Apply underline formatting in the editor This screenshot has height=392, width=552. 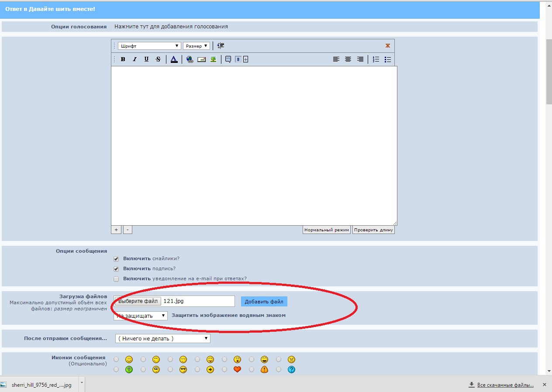[146, 59]
